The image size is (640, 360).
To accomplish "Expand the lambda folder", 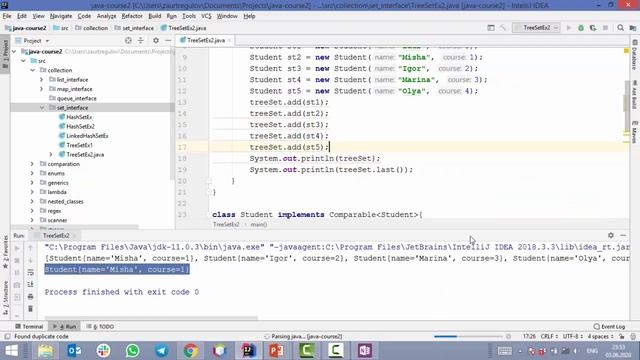I will [32, 192].
